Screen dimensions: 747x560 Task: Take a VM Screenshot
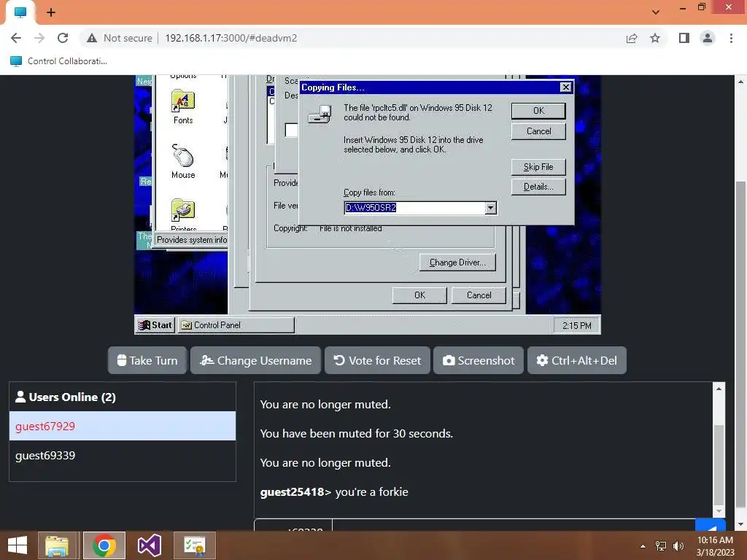tap(479, 360)
